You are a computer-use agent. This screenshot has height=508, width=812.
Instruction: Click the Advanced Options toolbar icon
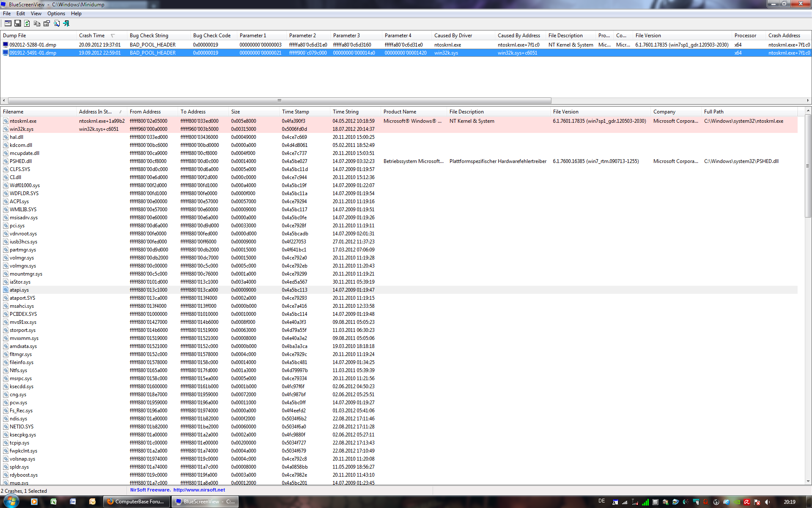point(8,23)
